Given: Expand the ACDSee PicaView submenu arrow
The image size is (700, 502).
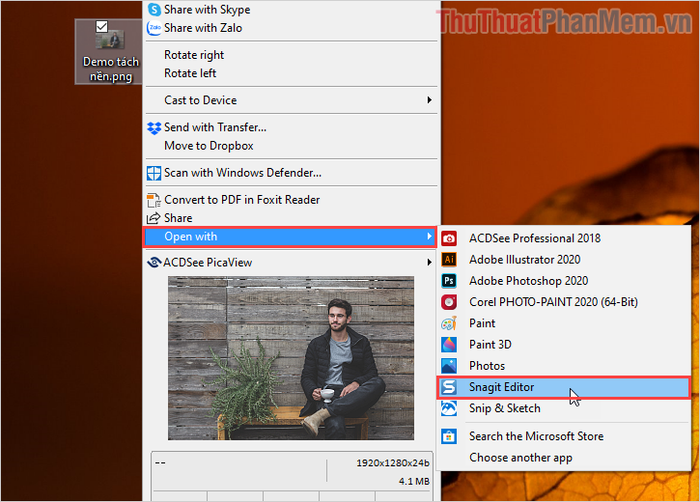Looking at the screenshot, I should [x=429, y=262].
